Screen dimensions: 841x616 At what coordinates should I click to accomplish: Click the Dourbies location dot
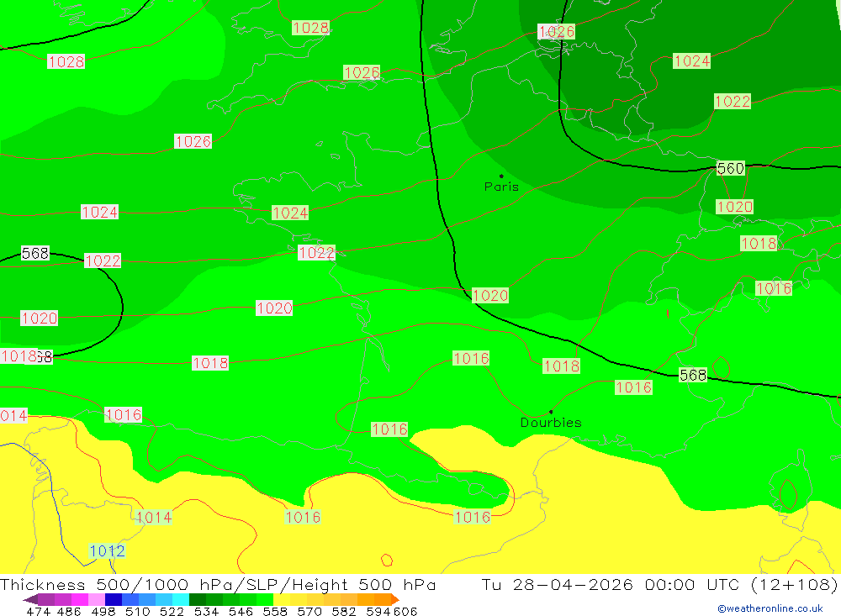point(551,412)
